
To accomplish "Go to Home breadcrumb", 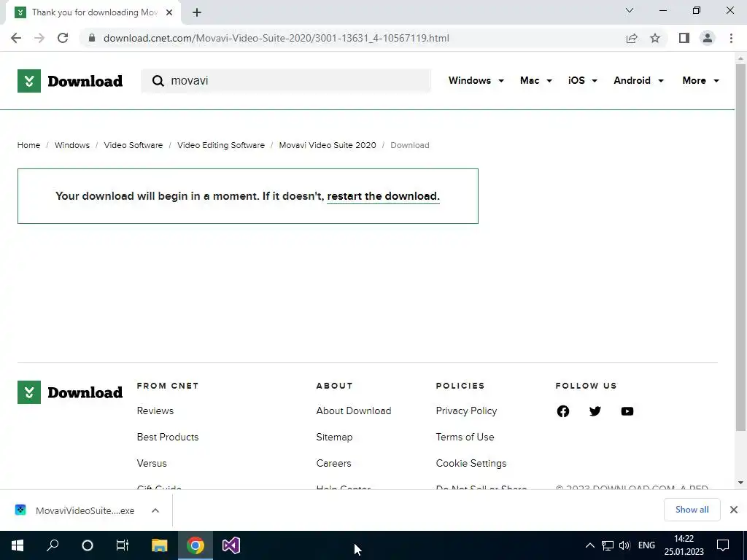I will click(x=28, y=145).
